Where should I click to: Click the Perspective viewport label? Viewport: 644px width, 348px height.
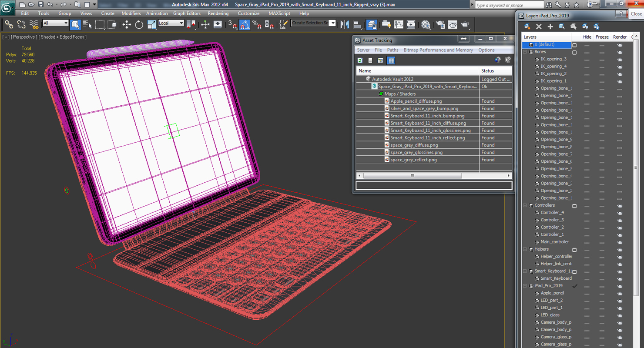[24, 37]
